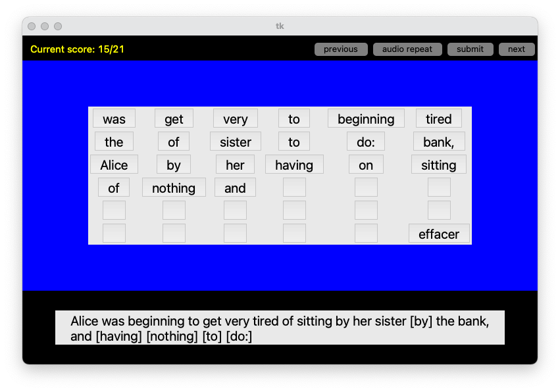Screen dimensions: 560x392
Task: Click the "previous" button
Action: coord(341,49)
